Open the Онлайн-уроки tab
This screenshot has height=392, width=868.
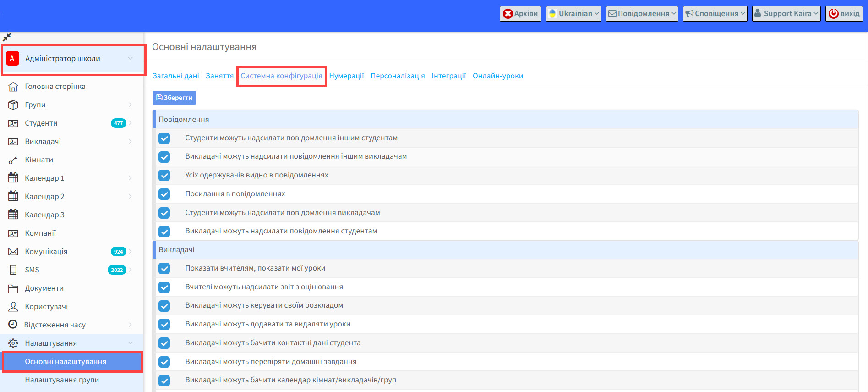click(497, 76)
